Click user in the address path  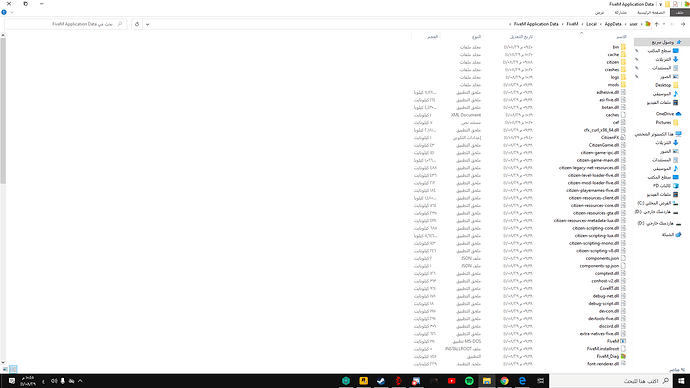pyautogui.click(x=633, y=24)
